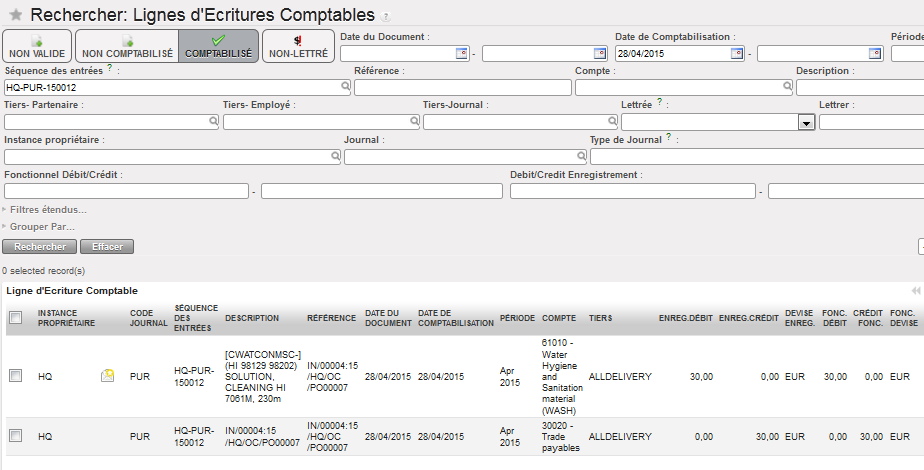Click search icon in Journal field
The height and width of the screenshot is (470, 924).
tap(581, 157)
